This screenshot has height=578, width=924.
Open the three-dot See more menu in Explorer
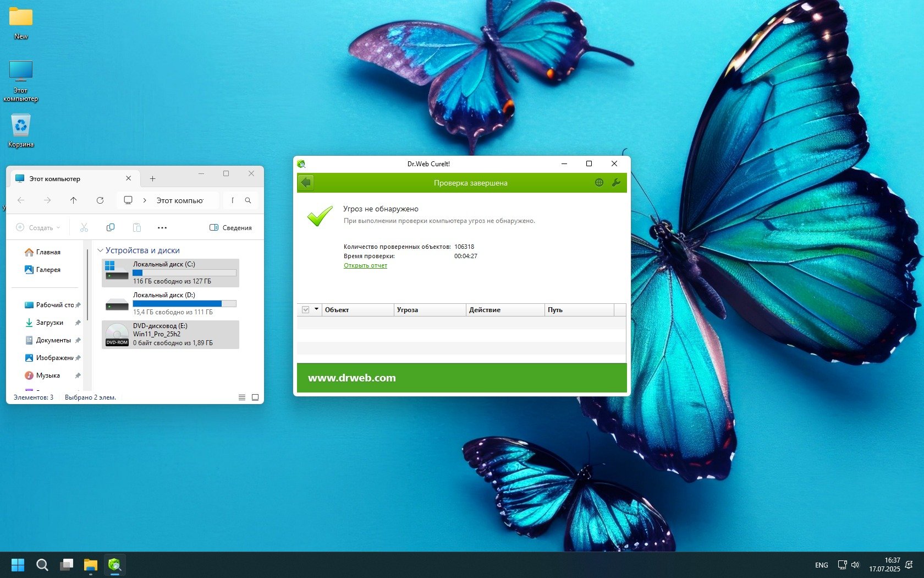(x=162, y=227)
